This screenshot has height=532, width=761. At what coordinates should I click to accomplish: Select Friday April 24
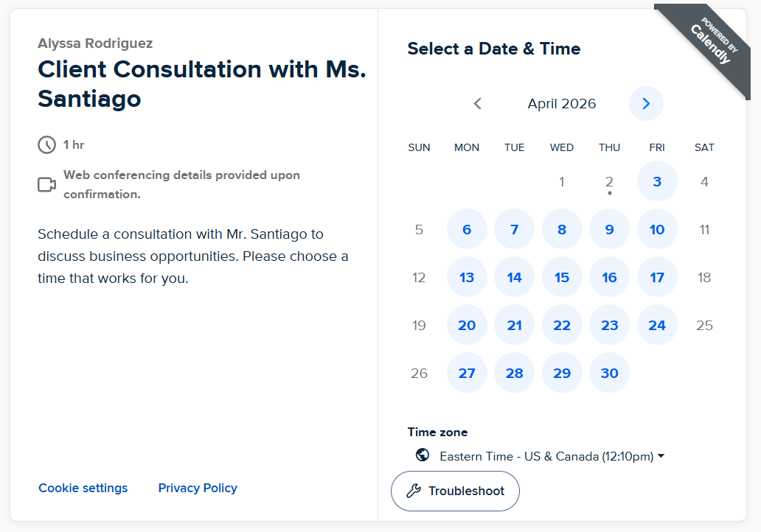(657, 326)
